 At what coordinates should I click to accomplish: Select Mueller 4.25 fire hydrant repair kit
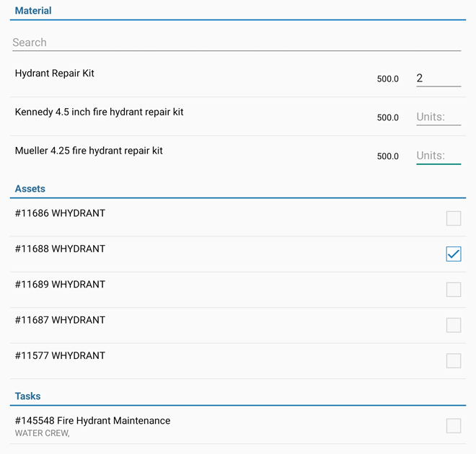(89, 151)
